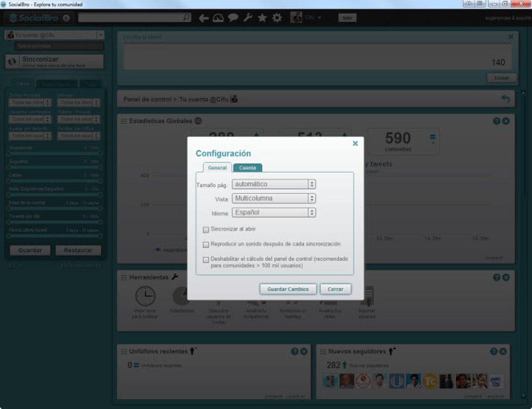Screen dimensions: 532x409
Task: Click the globe icon beside Estadísticas Globales
Action: (x=198, y=121)
